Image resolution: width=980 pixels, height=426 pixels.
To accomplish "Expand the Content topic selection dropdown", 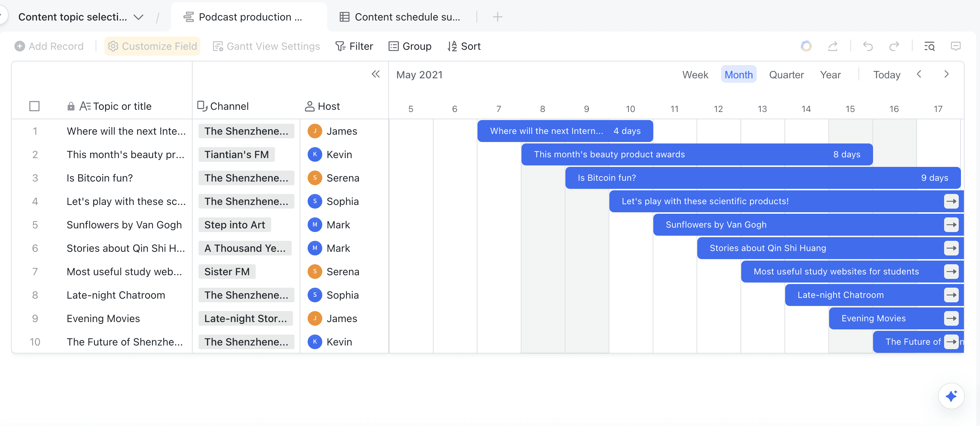I will (x=138, y=17).
